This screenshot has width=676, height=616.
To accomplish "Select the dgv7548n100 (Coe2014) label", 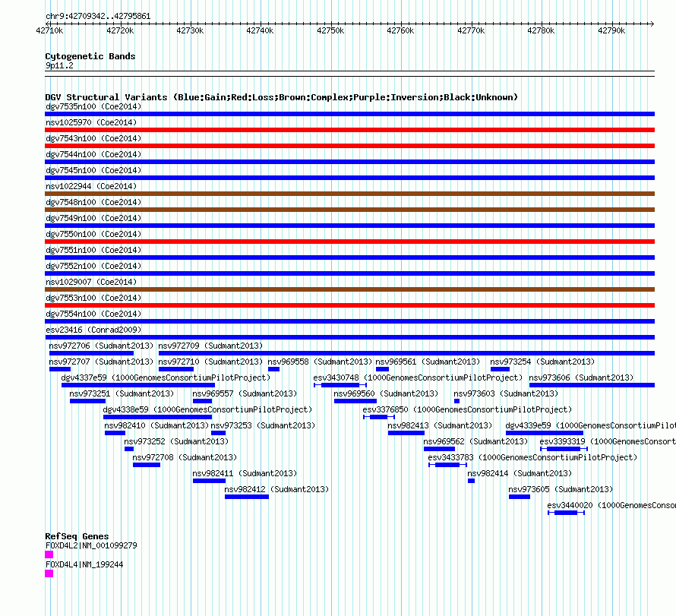I will click(x=93, y=202).
